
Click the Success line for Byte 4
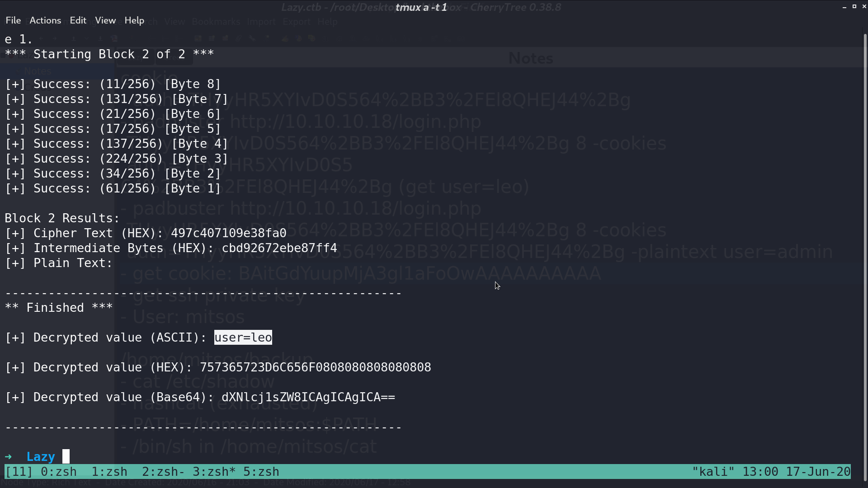pyautogui.click(x=117, y=144)
